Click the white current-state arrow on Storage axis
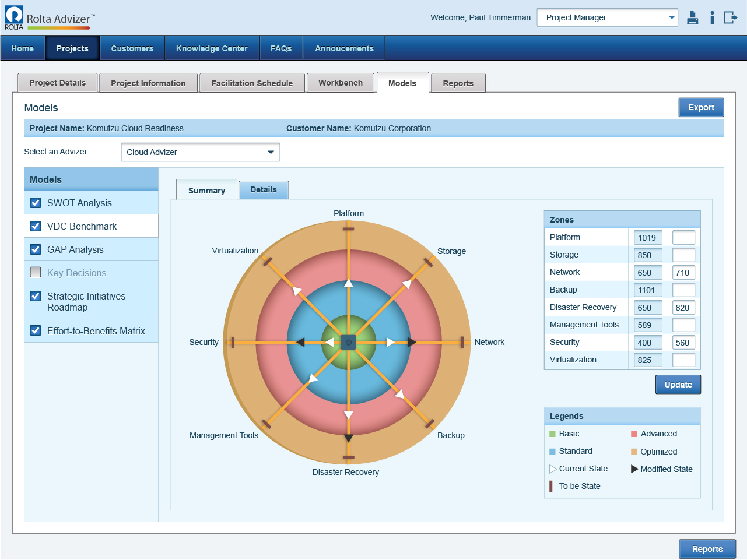Viewport: 747px width, 560px height. (406, 284)
